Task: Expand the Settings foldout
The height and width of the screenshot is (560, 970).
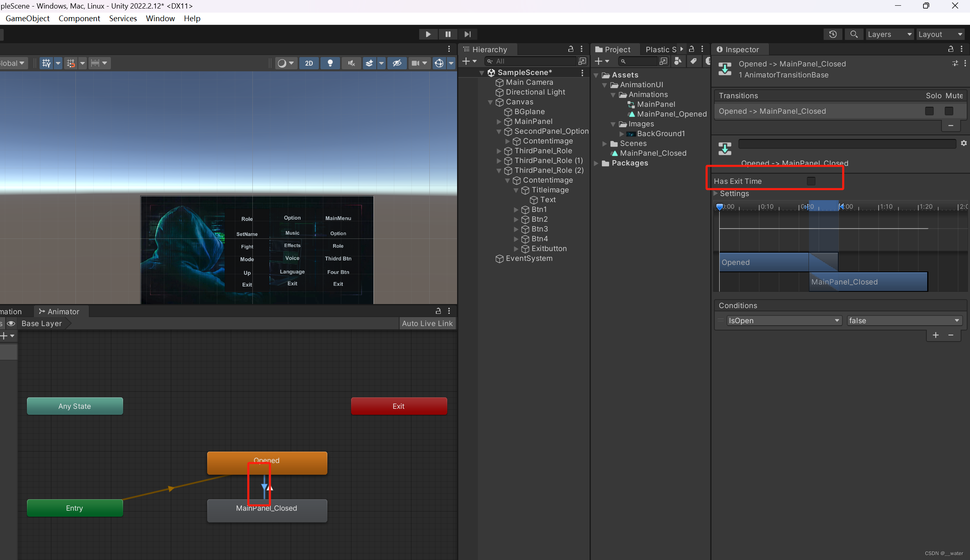Action: tap(716, 194)
